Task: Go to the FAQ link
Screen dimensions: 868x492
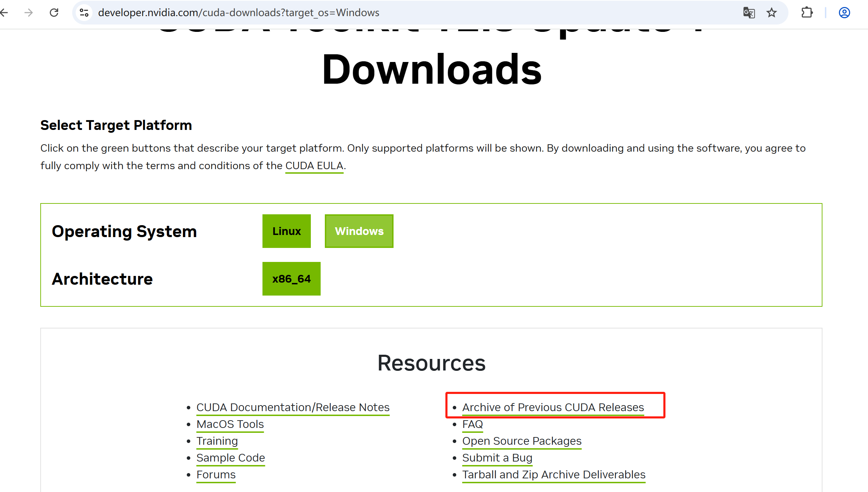Action: click(472, 424)
